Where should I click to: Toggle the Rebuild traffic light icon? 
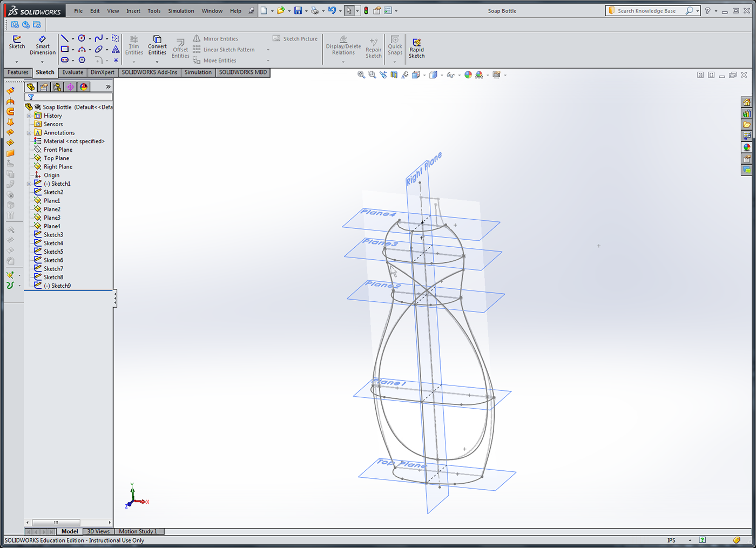366,11
